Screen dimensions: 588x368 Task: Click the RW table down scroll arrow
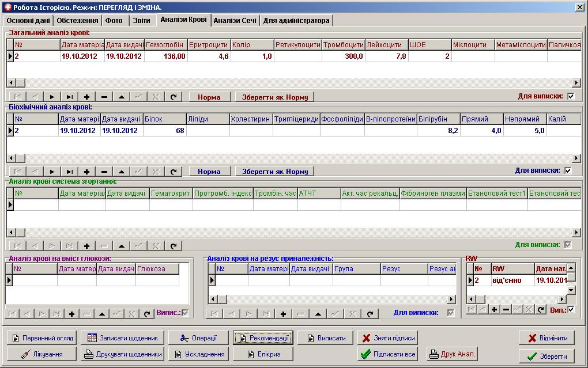tap(571, 290)
